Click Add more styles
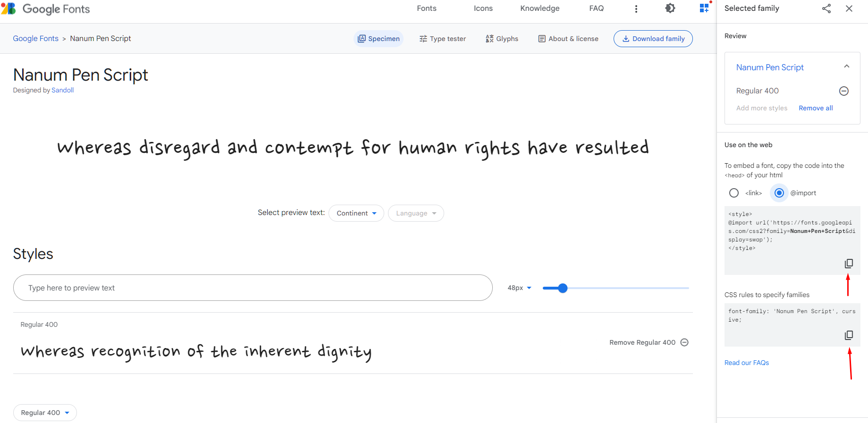 tap(762, 108)
